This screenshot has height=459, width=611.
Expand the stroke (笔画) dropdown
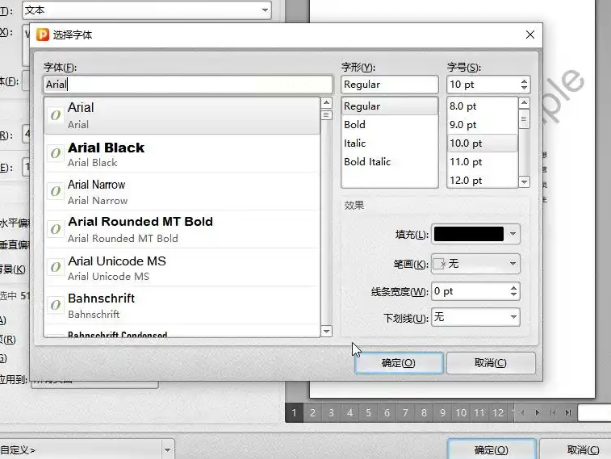coord(513,263)
